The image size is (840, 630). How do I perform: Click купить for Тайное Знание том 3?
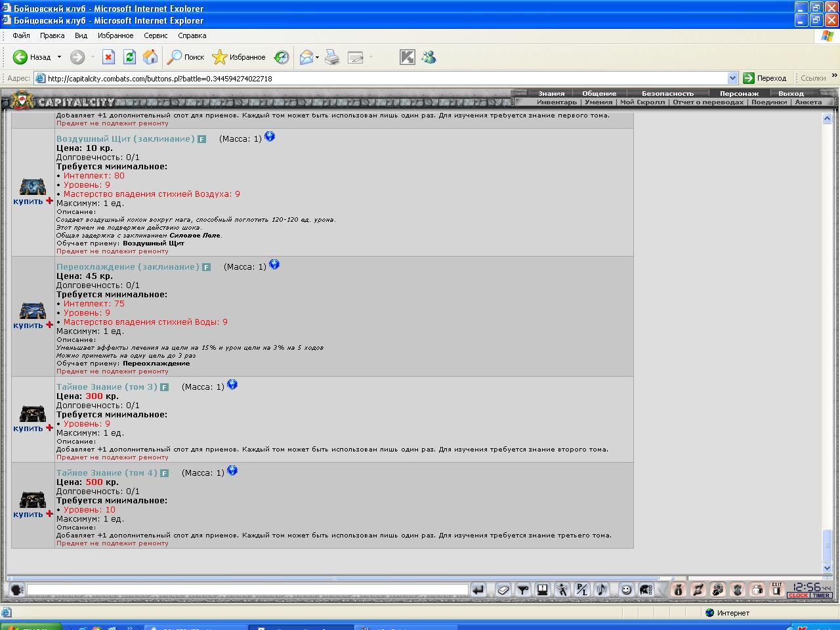point(28,429)
